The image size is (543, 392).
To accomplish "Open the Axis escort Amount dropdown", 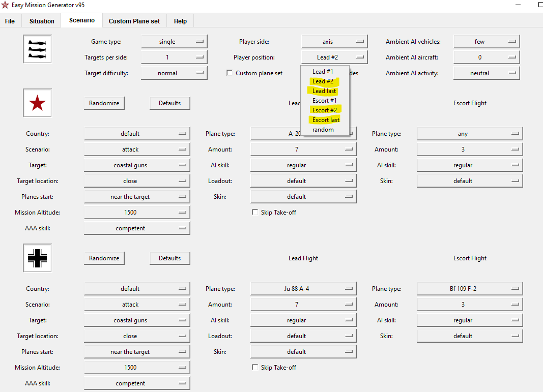I will (x=470, y=305).
